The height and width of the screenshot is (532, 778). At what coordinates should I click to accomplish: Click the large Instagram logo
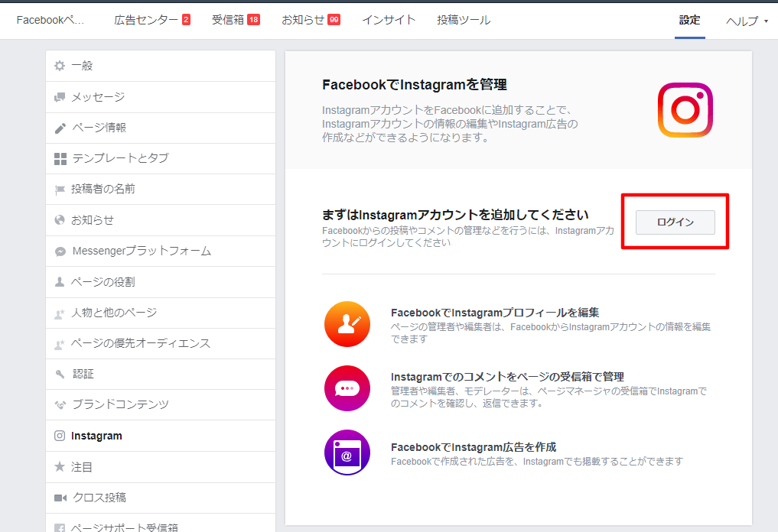685,109
